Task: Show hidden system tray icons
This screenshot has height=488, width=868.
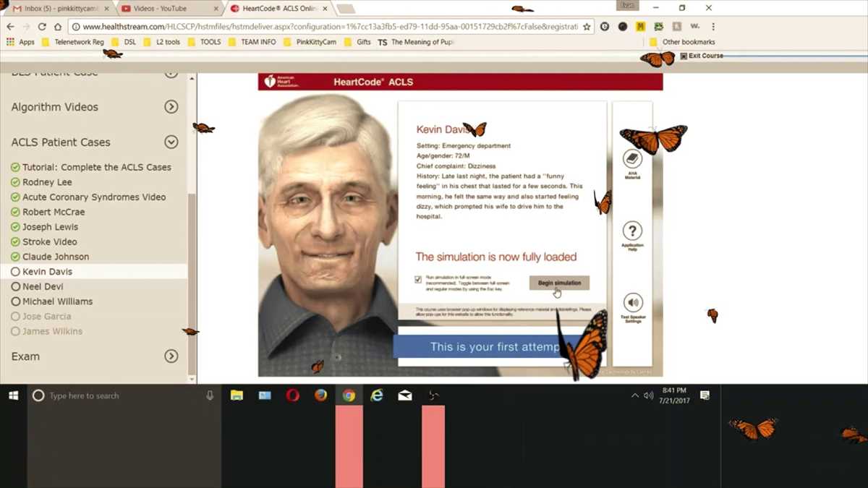Action: click(635, 395)
